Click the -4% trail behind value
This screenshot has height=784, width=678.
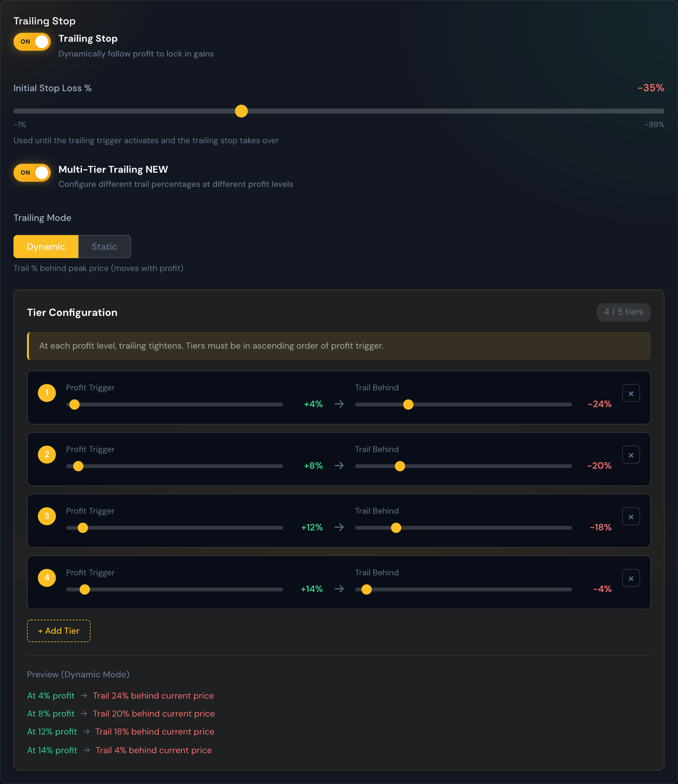(x=602, y=589)
